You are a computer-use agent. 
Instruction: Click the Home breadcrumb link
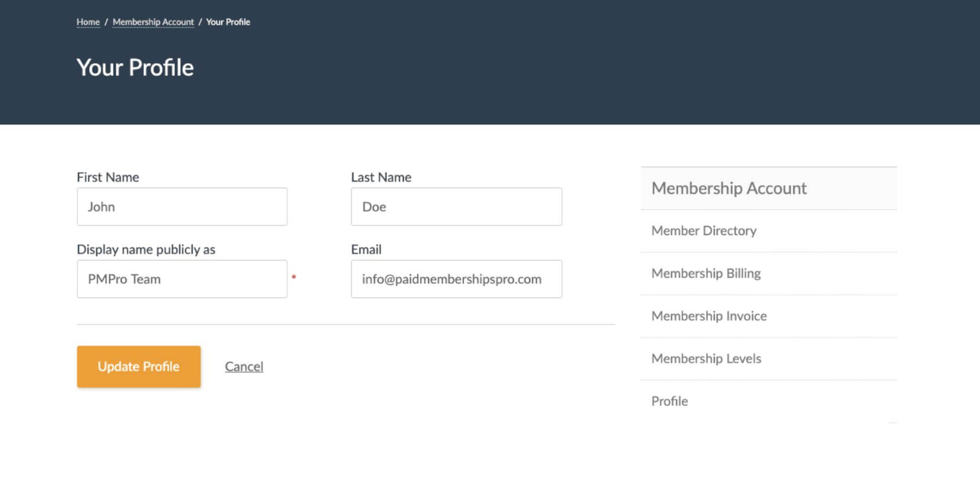click(x=88, y=22)
